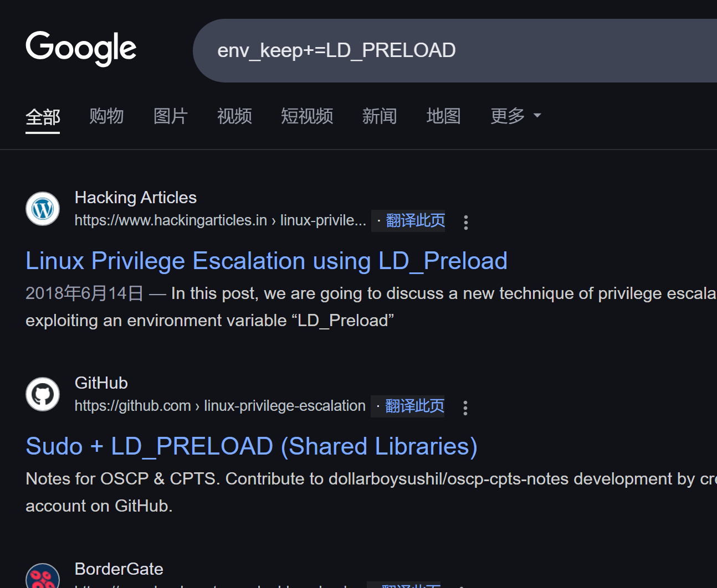This screenshot has width=717, height=588.
Task: Click the Google logo
Action: (x=81, y=49)
